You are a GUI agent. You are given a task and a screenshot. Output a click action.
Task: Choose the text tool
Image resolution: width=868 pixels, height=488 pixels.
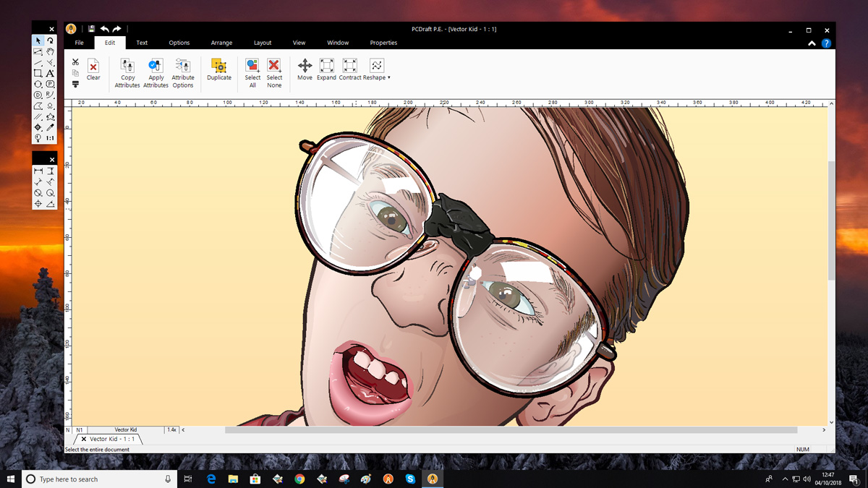pos(50,74)
